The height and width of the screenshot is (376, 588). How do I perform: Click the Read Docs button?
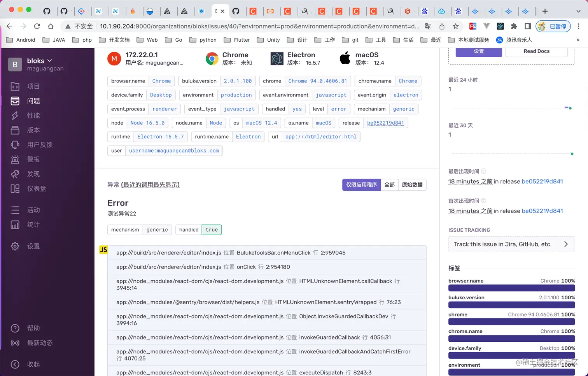pos(537,51)
